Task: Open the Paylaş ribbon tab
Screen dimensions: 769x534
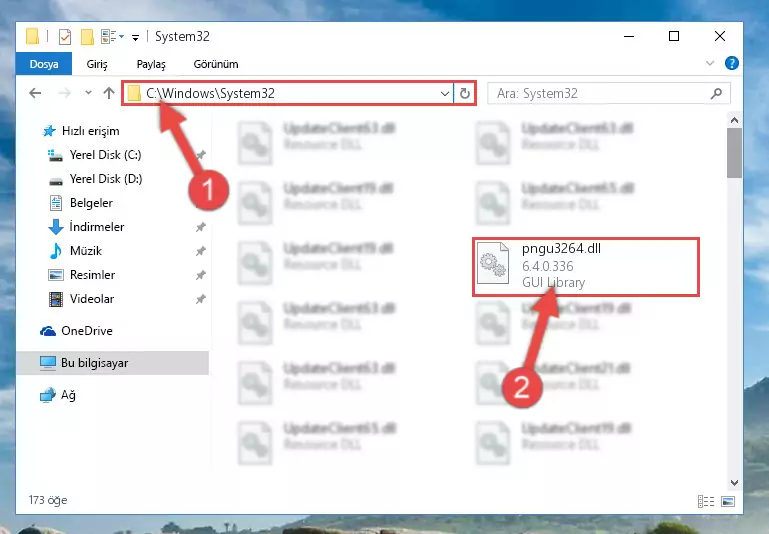Action: pyautogui.click(x=151, y=64)
